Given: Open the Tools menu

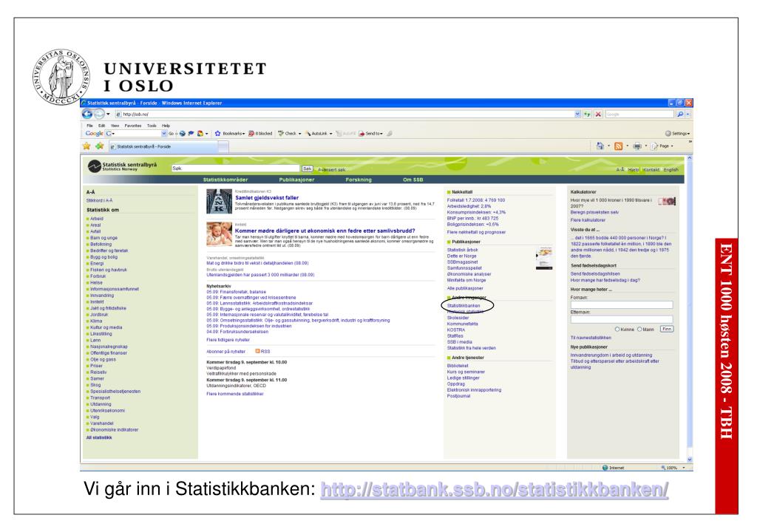Looking at the screenshot, I should [x=152, y=126].
